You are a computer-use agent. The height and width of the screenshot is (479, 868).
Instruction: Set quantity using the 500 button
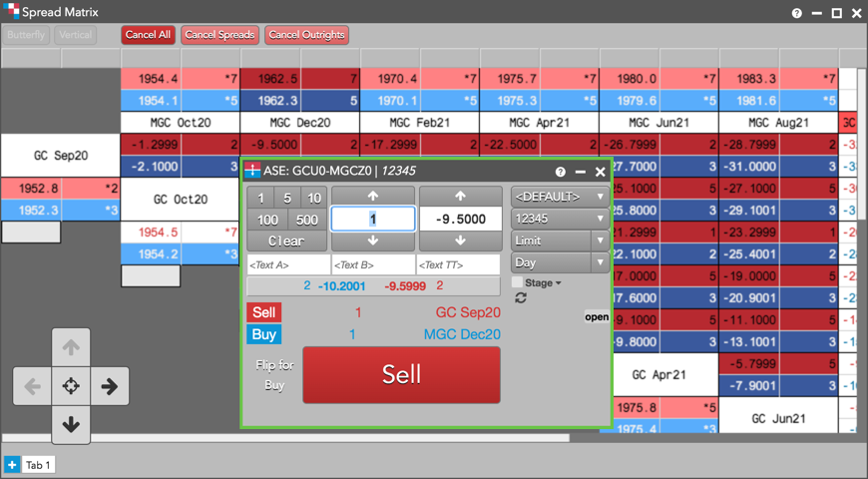click(x=306, y=220)
